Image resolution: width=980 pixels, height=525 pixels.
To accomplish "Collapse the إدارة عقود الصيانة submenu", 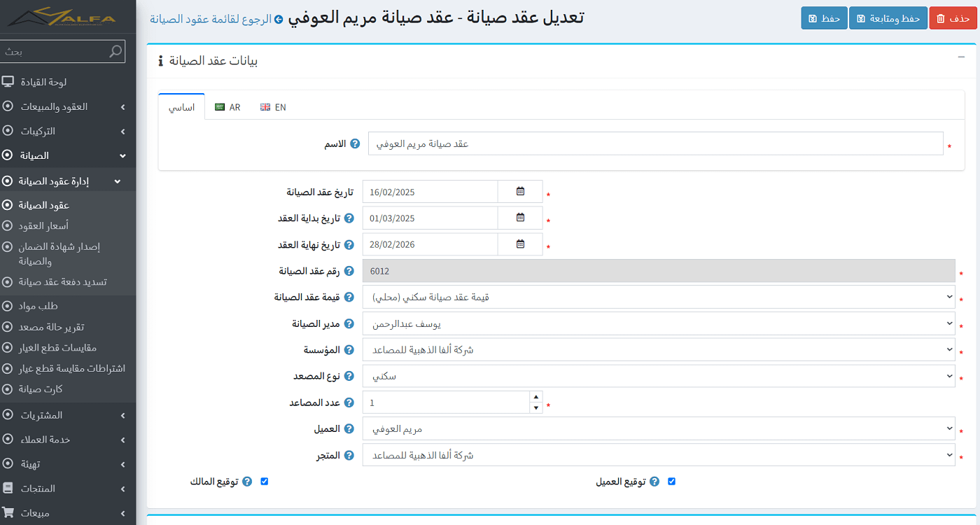I will (x=68, y=181).
